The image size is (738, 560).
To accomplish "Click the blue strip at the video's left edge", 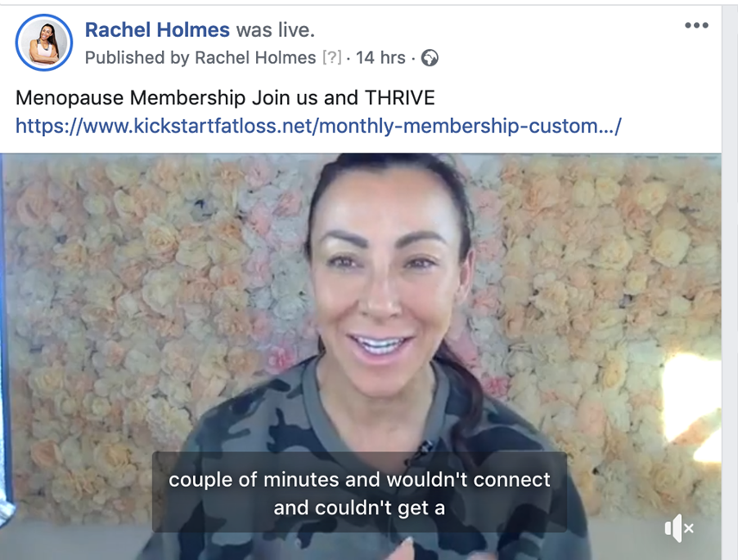I will (2, 329).
